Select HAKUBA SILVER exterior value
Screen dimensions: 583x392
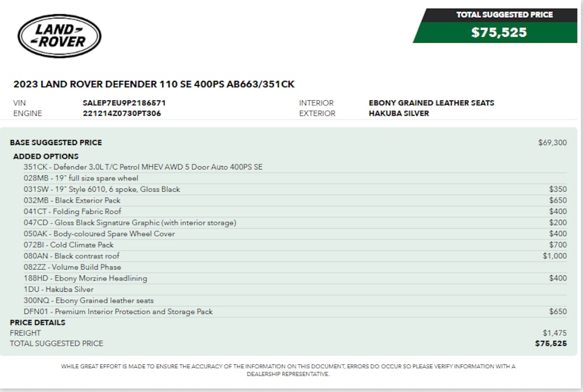(399, 113)
